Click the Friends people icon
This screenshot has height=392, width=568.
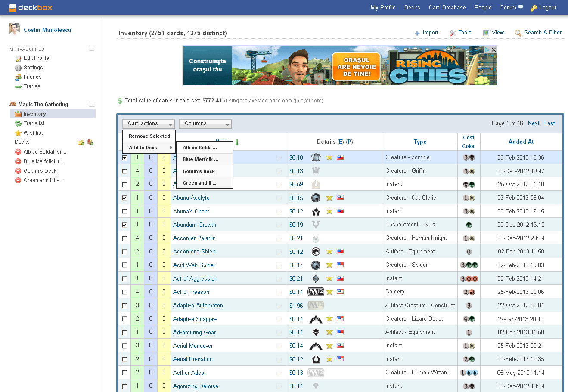click(x=18, y=77)
